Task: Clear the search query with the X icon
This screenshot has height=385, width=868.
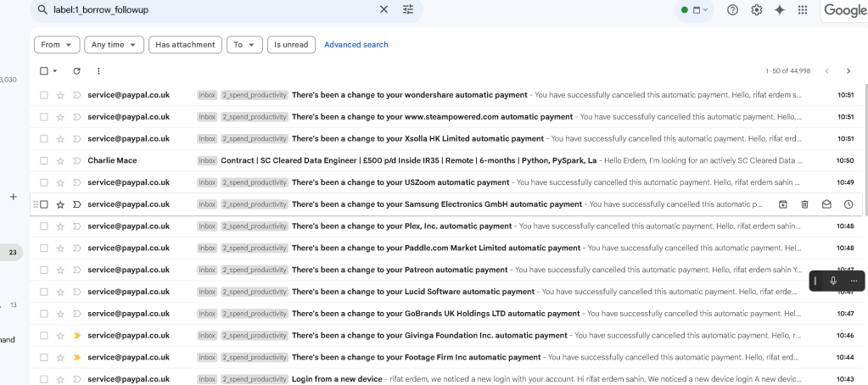Action: click(x=384, y=9)
